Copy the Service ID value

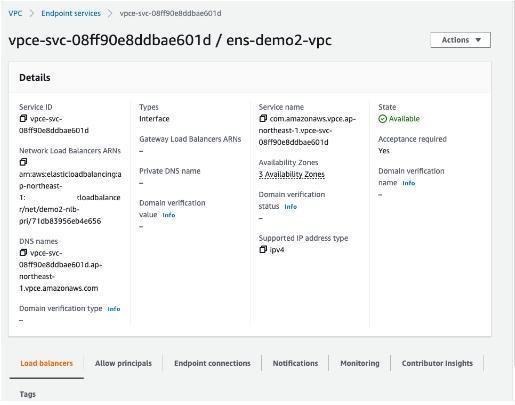23,118
